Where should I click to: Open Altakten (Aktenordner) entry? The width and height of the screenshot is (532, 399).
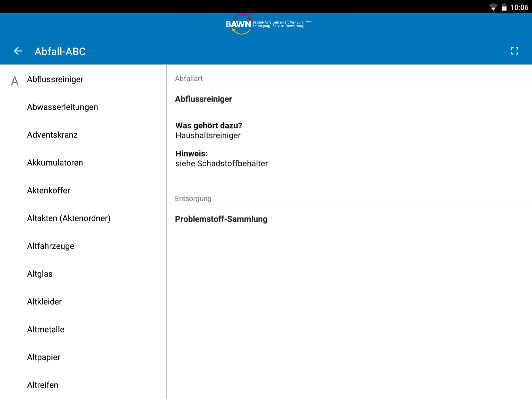pos(69,218)
